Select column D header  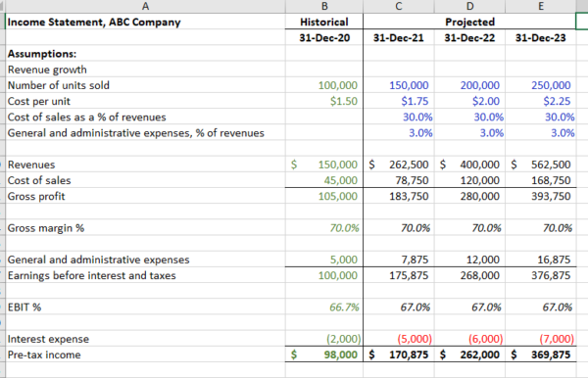(469, 6)
